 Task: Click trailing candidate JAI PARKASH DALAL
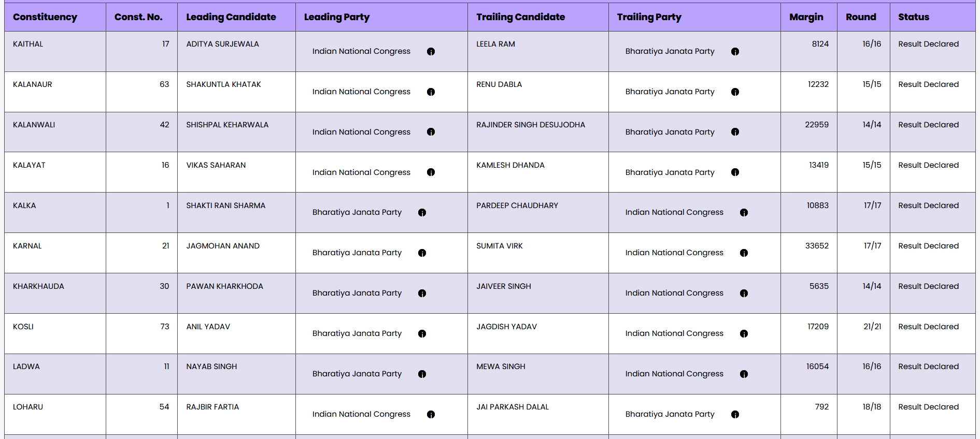tap(513, 407)
